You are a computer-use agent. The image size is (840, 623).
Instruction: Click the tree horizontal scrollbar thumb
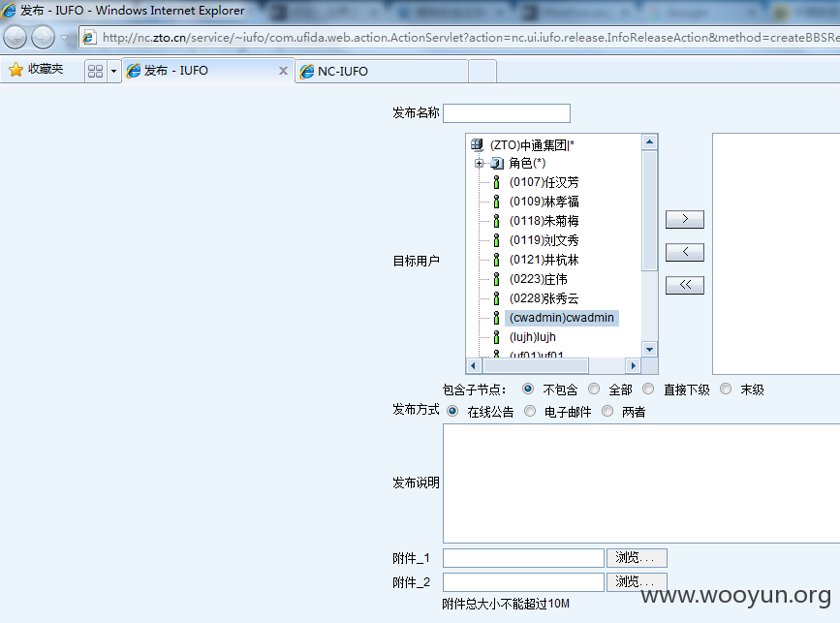pos(536,366)
